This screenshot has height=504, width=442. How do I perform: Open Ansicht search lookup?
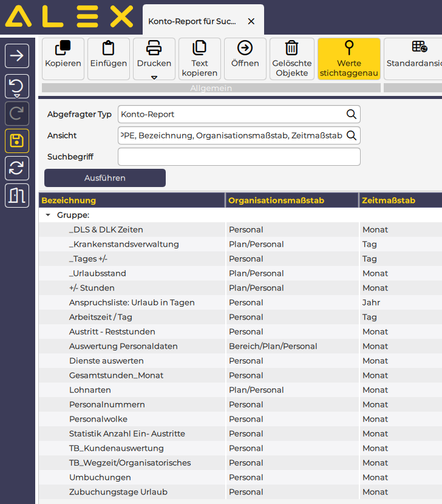click(352, 135)
